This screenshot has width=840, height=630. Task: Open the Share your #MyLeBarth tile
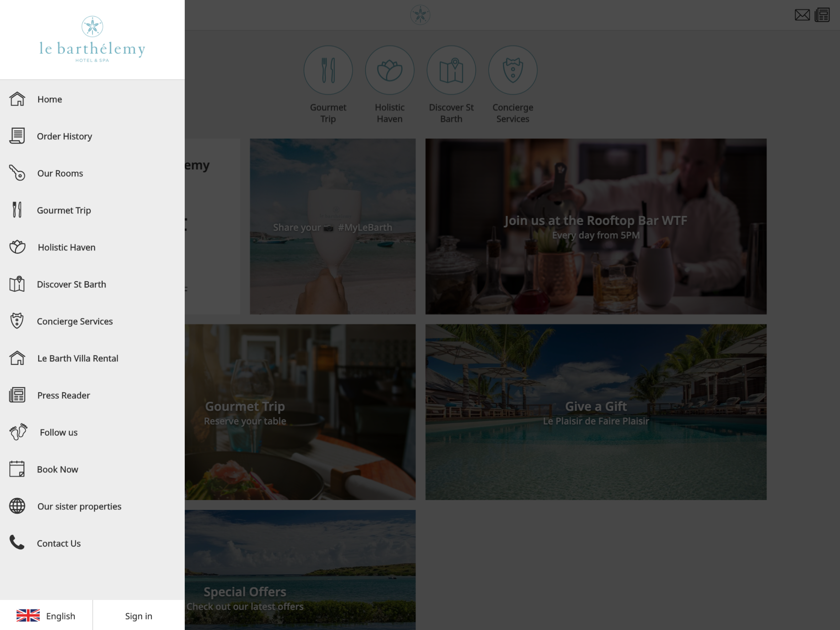(333, 226)
